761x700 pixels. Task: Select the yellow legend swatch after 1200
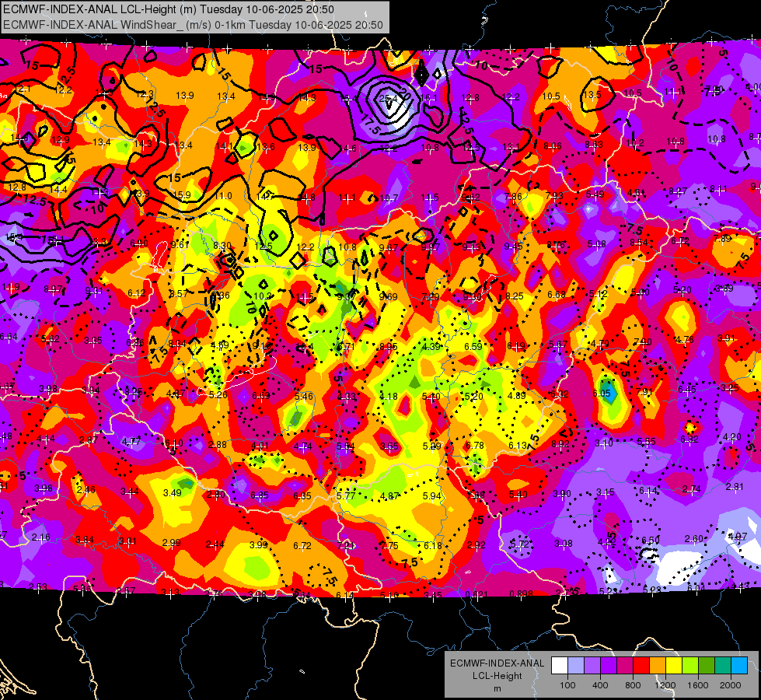[674, 666]
